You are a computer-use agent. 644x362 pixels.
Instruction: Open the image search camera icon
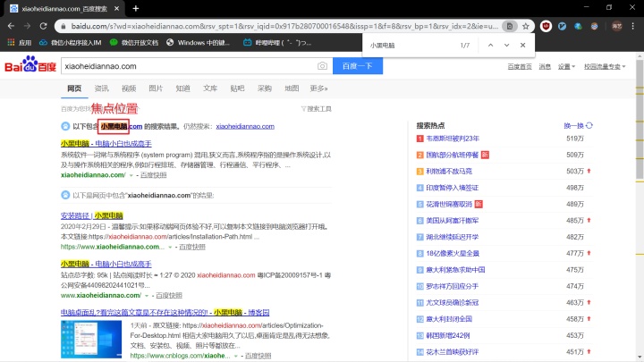[322, 66]
